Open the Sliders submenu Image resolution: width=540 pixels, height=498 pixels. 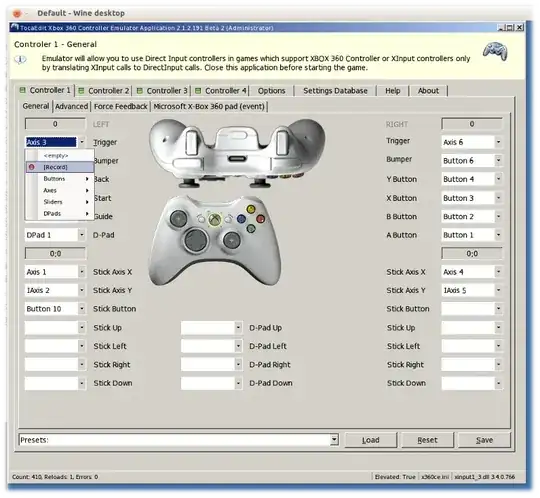60,202
